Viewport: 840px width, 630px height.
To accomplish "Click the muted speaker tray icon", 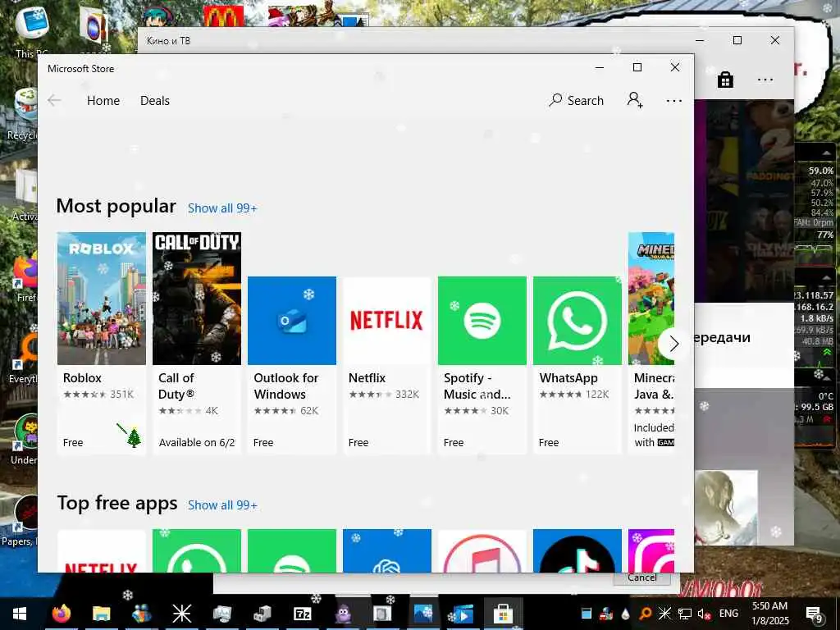I will 704,614.
